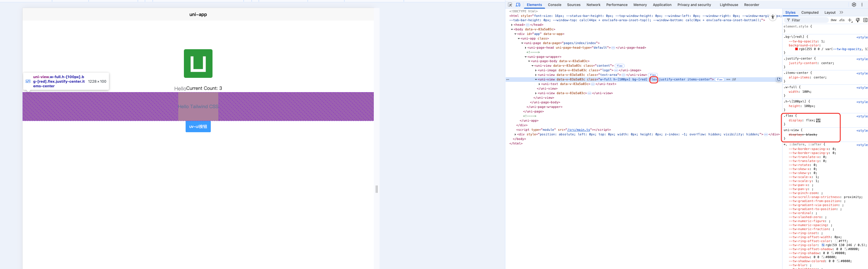Viewport: 868px width, 269px height.
Task: Click the accessibility tree toggle icon
Action: (x=773, y=17)
